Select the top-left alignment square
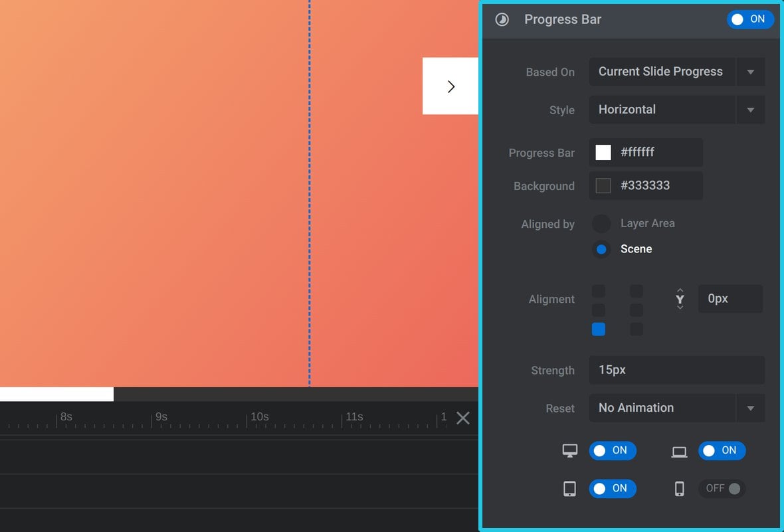The image size is (784, 532). (x=599, y=291)
